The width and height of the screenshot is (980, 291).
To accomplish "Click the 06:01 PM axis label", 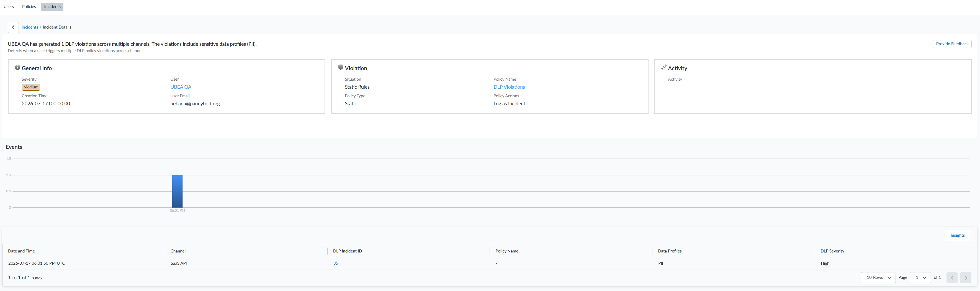I will [177, 211].
